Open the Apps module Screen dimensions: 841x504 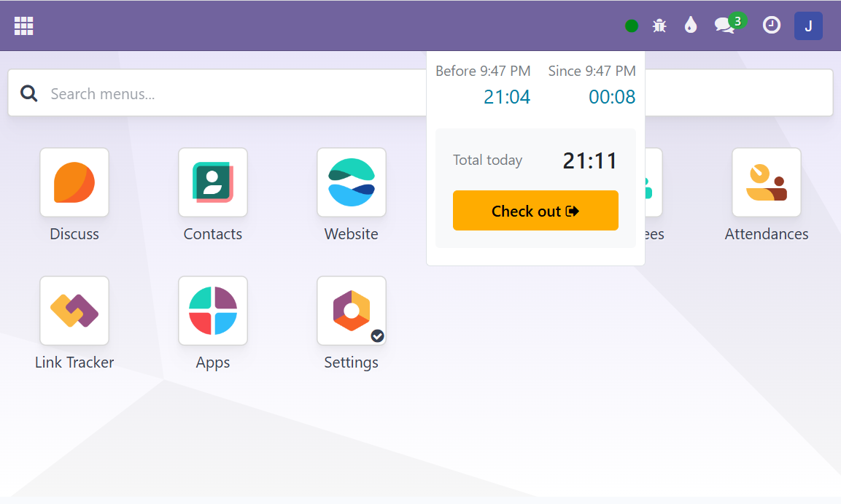[x=212, y=310]
